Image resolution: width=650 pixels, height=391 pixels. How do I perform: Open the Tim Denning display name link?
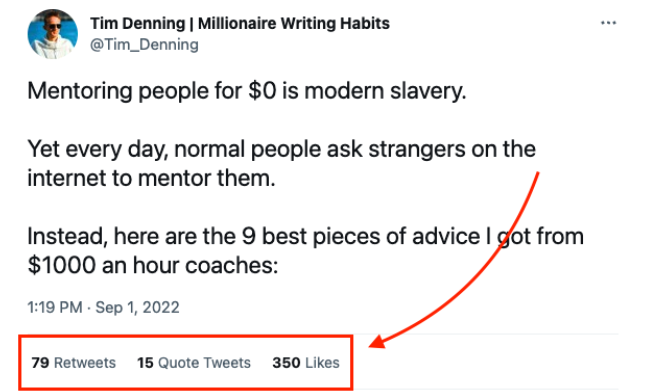[240, 24]
